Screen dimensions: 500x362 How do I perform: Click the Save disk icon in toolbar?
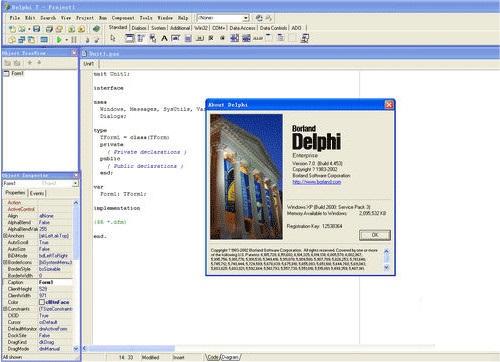coord(36,29)
